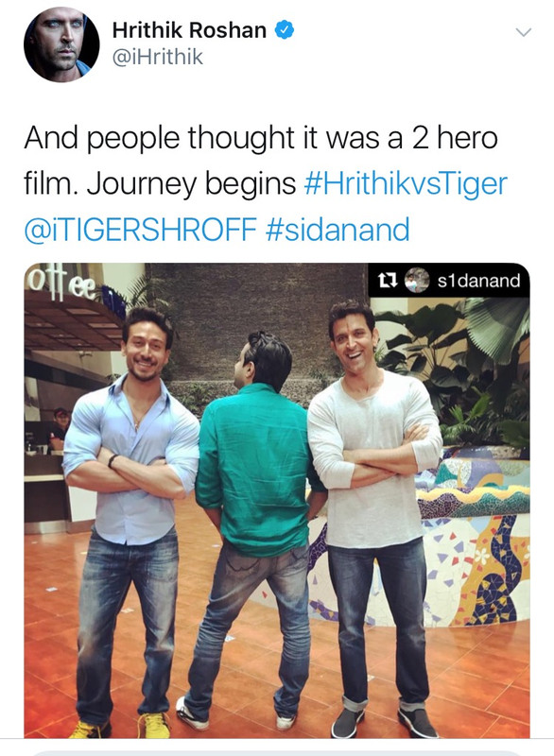The width and height of the screenshot is (554, 756).
Task: Tap the s1danand username label
Action: 478,280
